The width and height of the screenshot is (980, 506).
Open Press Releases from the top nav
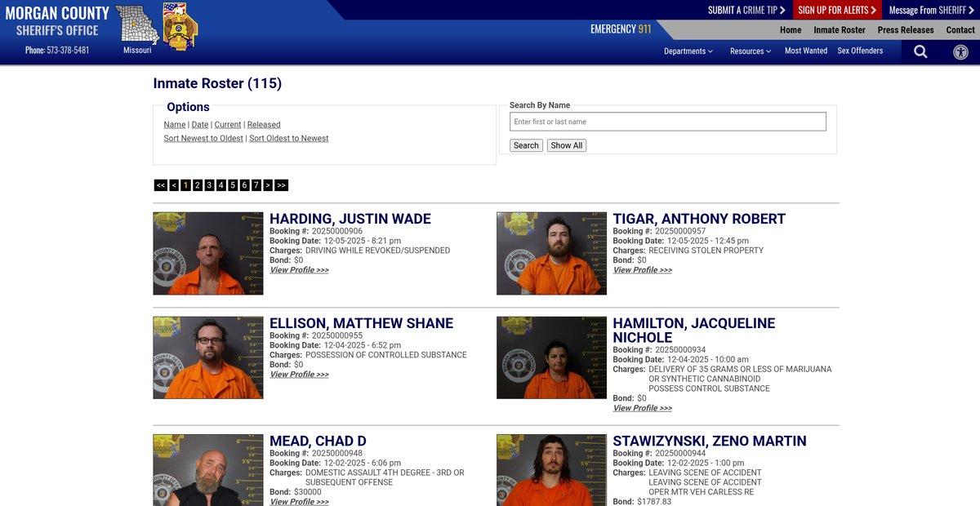(x=906, y=30)
